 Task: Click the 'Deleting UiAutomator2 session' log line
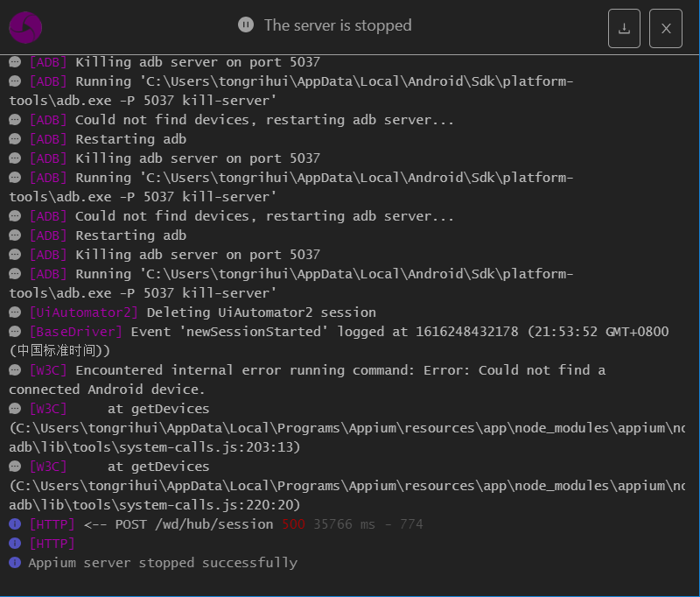[192, 313]
